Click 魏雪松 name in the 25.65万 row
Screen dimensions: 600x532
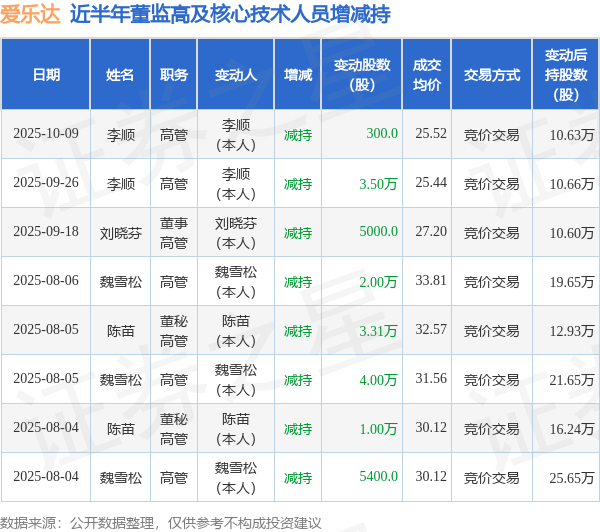point(121,478)
